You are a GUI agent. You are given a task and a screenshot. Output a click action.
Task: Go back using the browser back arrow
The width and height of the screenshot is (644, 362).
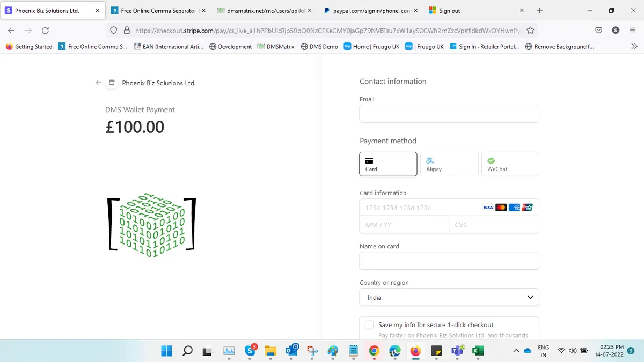click(x=11, y=31)
